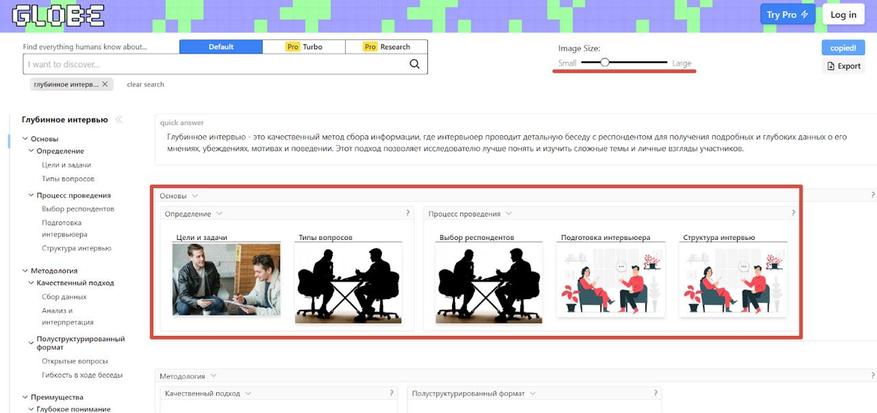Screen dimensions: 877x413
Task: Export results with the Export button
Action: click(x=843, y=66)
